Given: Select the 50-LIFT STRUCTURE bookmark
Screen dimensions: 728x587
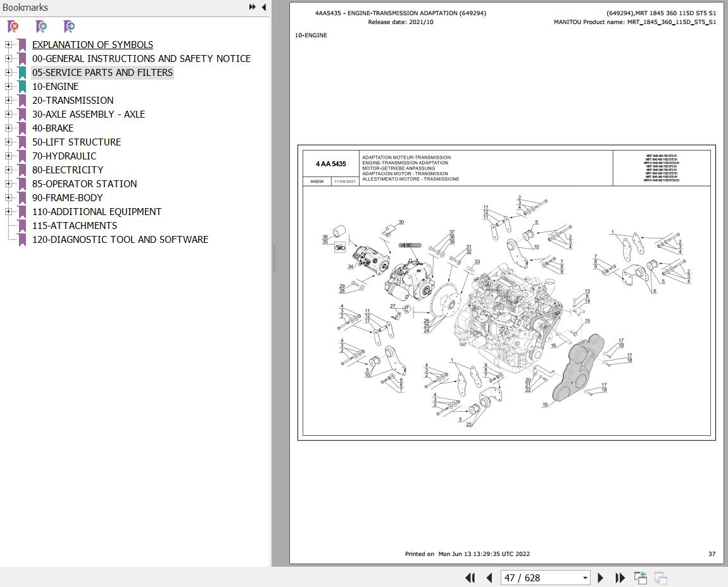Looking at the screenshot, I should click(76, 142).
